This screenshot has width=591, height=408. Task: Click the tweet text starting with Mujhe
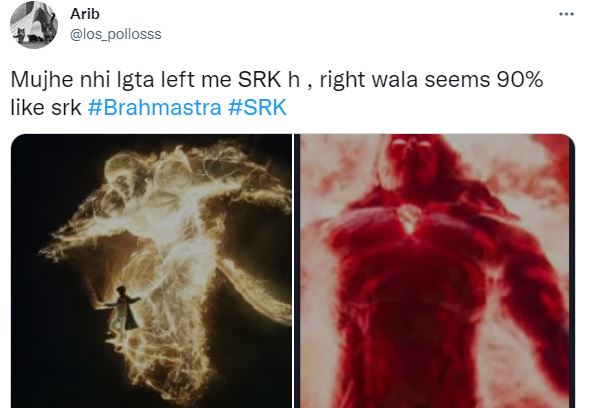(277, 94)
